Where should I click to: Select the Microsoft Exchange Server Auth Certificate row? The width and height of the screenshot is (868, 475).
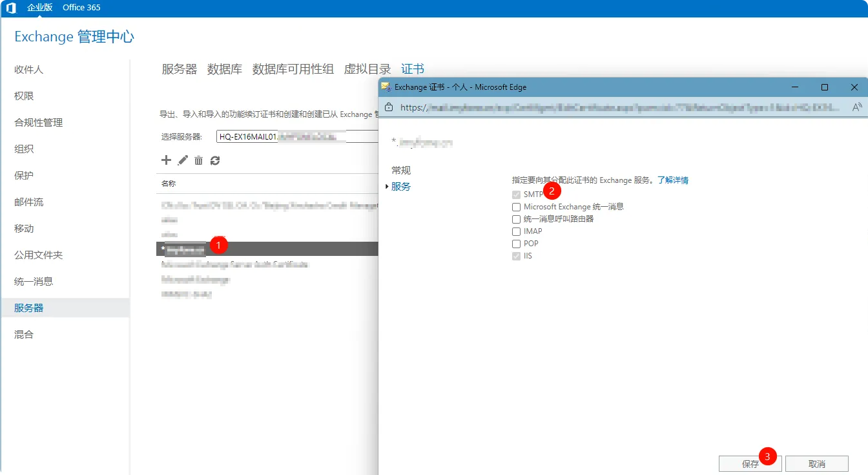click(x=235, y=264)
